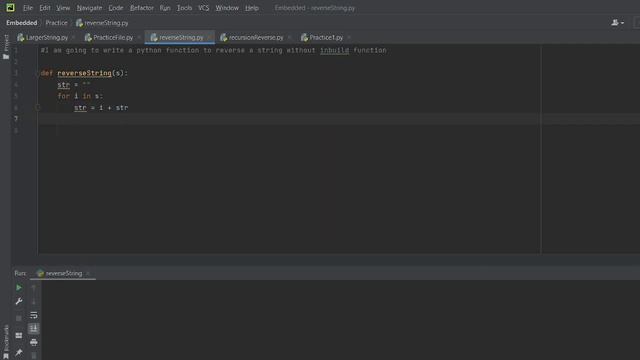
Task: Open the View menu
Action: 63,8
